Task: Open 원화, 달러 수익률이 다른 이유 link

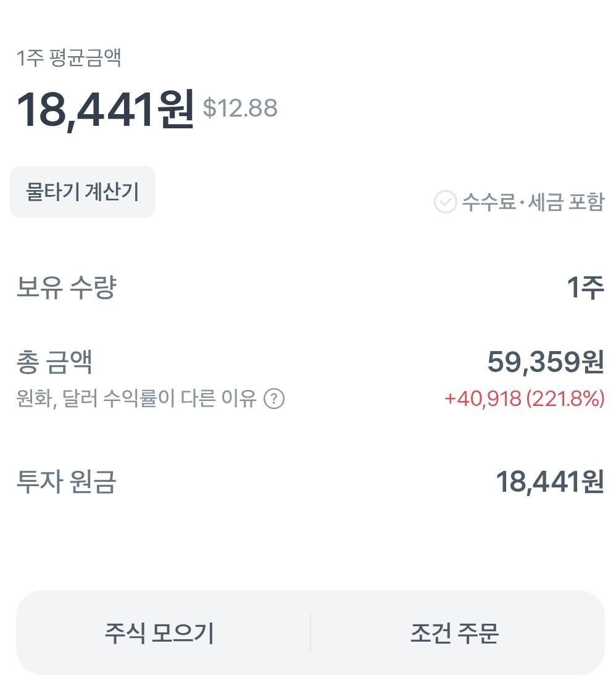Action: click(x=136, y=398)
